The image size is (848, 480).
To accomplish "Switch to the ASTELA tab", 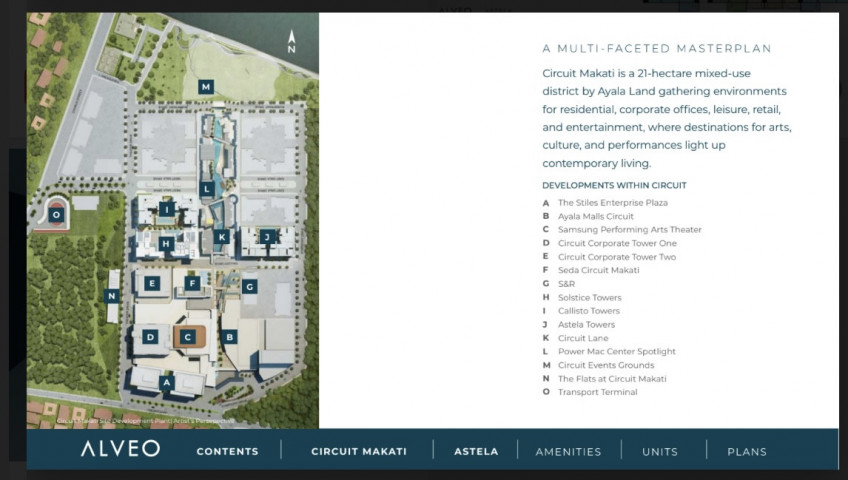I will point(476,451).
